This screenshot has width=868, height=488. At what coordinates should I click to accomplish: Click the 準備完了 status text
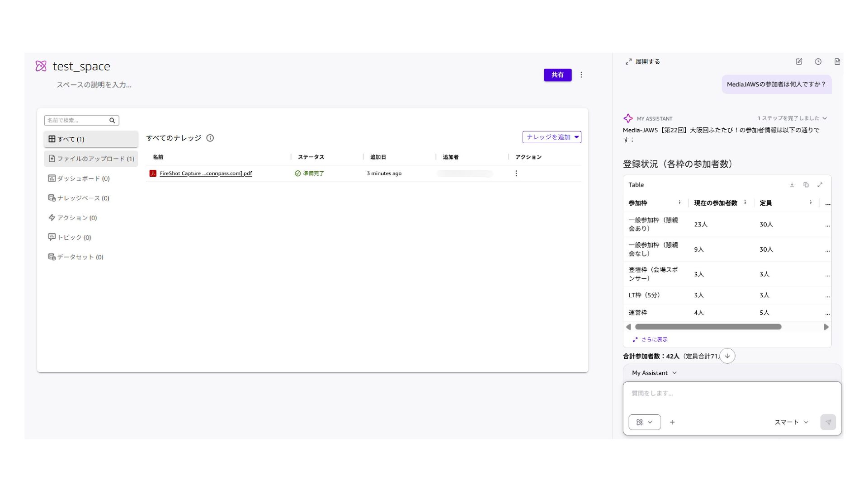[x=313, y=174]
